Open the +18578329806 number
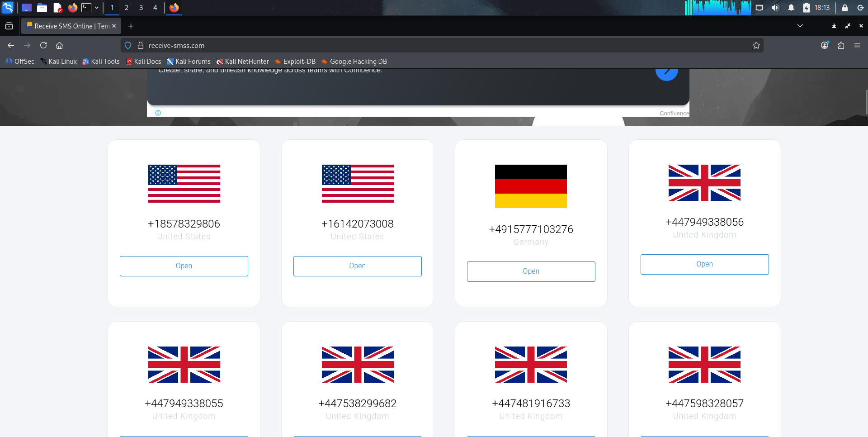 [184, 266]
